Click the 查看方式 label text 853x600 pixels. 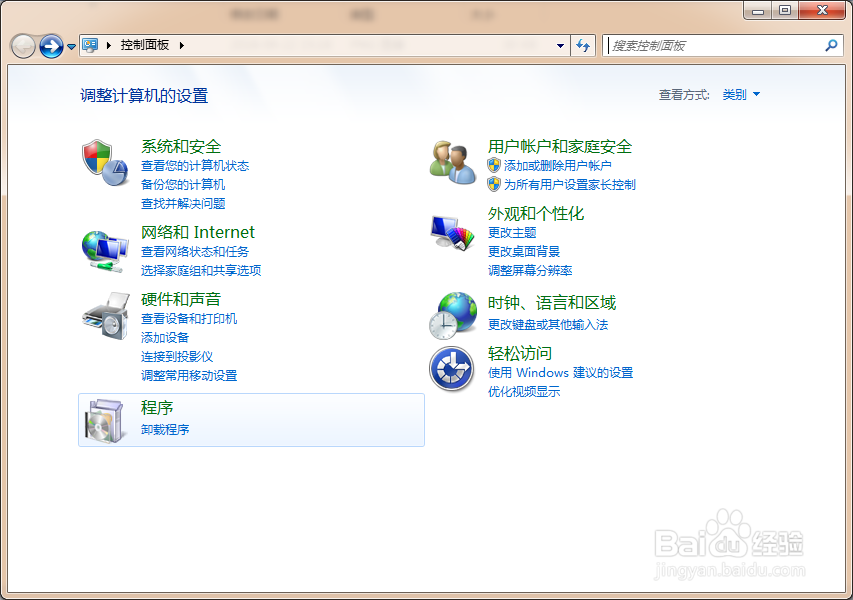(684, 95)
